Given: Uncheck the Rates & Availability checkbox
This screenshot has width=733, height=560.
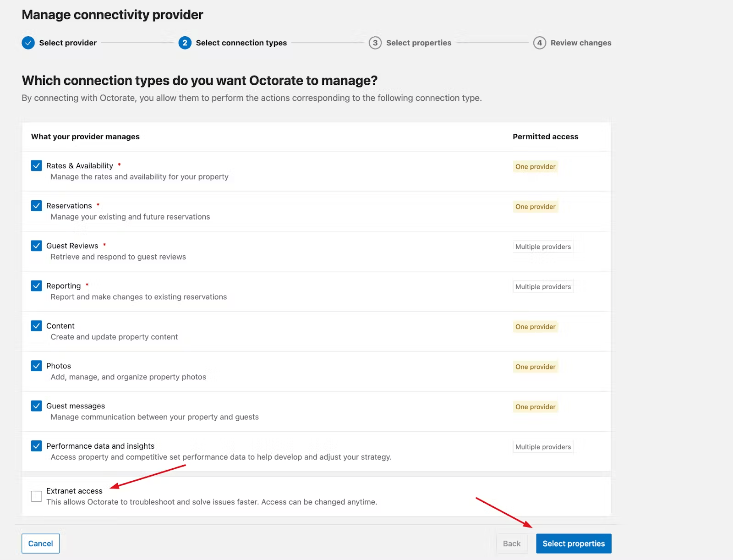Looking at the screenshot, I should click(x=37, y=165).
